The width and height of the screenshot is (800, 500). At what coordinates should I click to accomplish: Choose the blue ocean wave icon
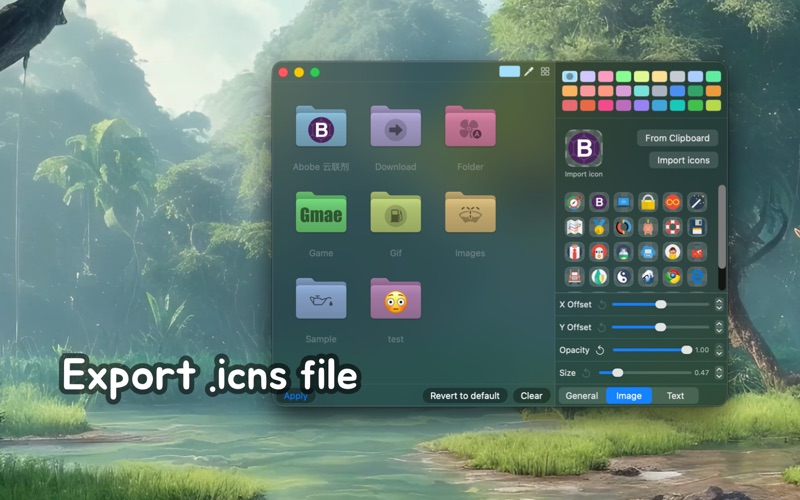click(648, 277)
